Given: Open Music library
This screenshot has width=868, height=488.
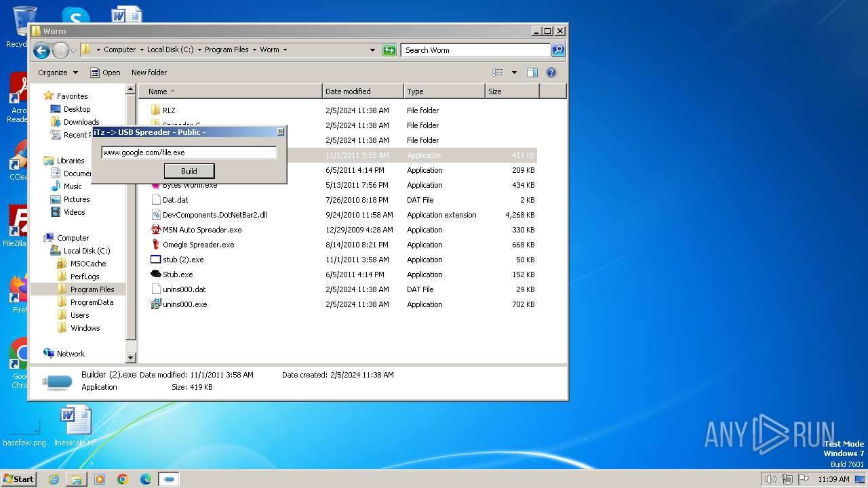Looking at the screenshot, I should coord(73,186).
